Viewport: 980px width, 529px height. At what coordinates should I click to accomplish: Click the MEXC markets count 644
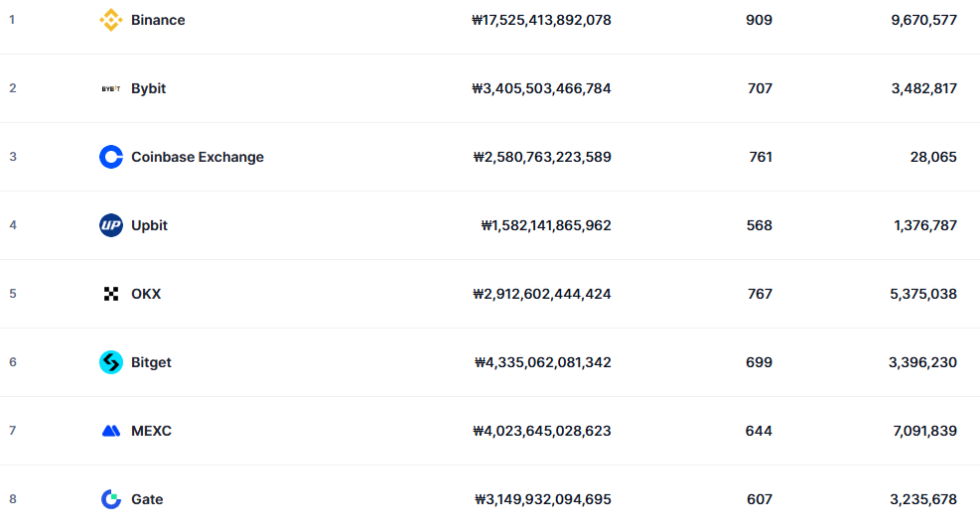(x=759, y=431)
